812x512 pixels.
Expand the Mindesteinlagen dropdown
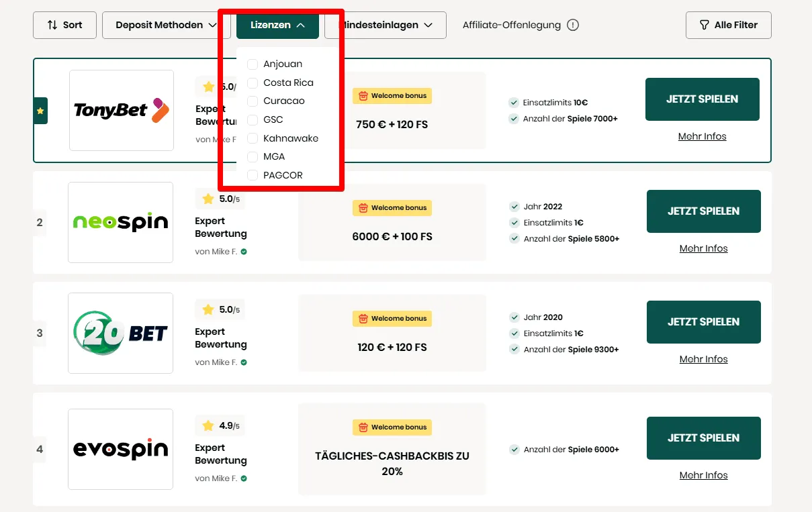386,25
